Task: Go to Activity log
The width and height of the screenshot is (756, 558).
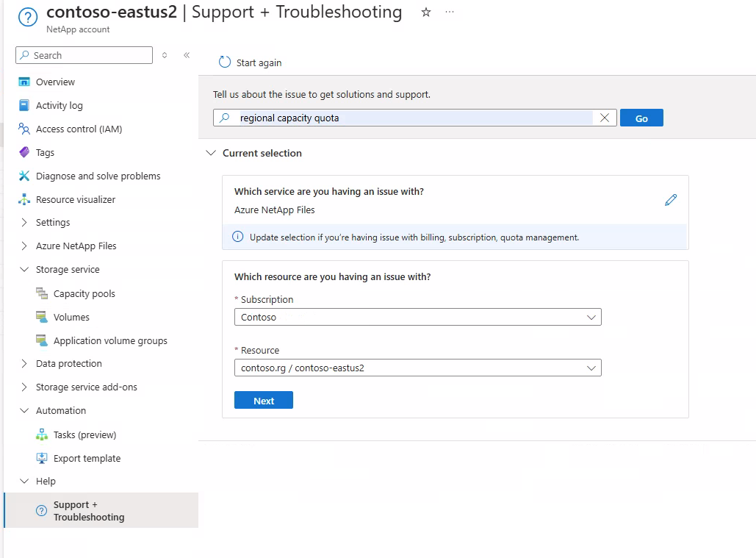Action: [60, 105]
